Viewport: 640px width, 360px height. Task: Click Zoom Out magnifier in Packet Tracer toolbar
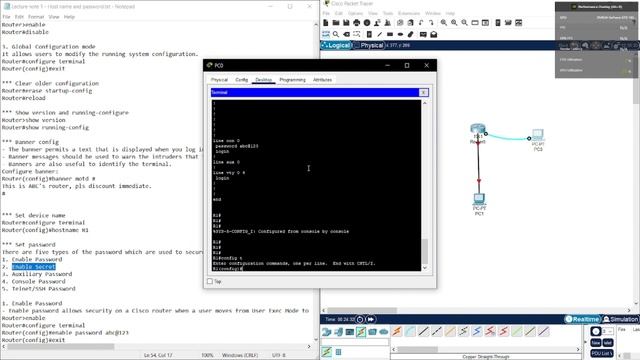pos(464,23)
